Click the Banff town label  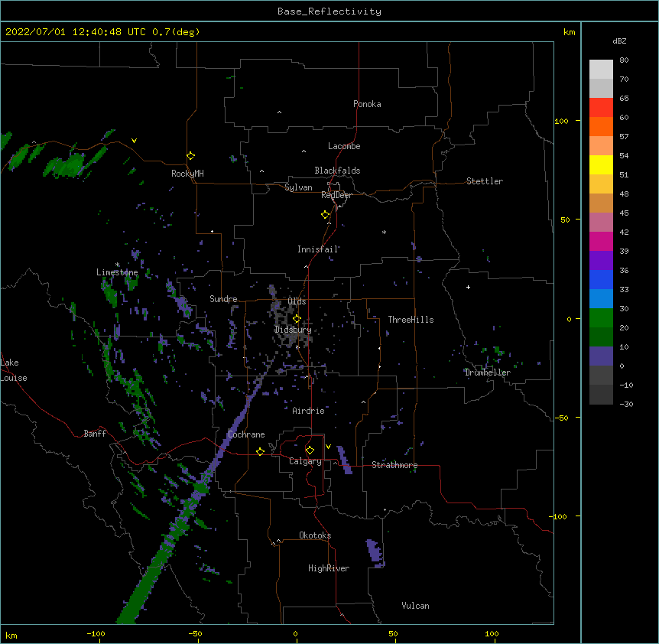tap(95, 434)
